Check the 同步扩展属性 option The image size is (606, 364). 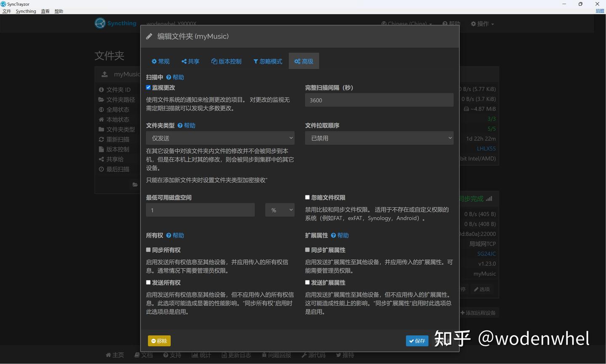pos(307,249)
